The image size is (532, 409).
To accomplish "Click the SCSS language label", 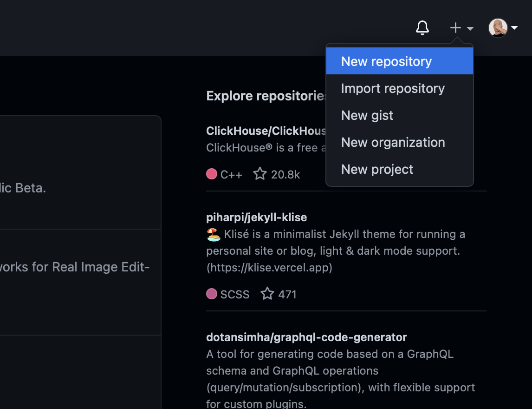I will [x=235, y=295].
